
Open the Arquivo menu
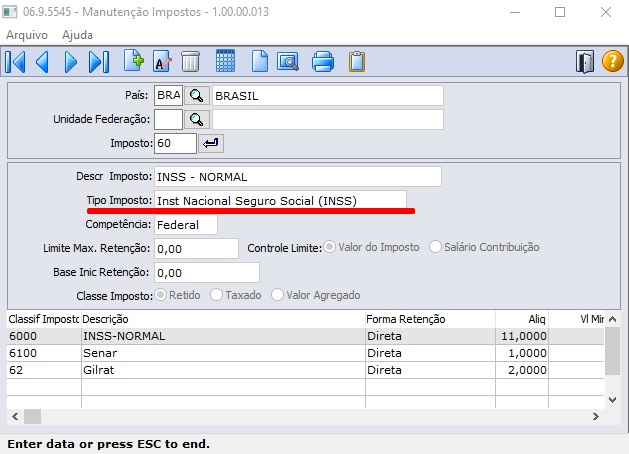coord(27,35)
